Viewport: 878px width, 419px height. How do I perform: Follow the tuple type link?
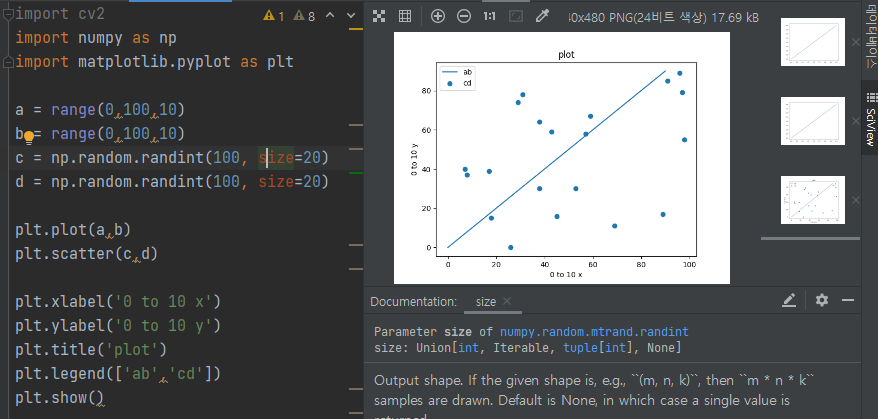coord(580,348)
